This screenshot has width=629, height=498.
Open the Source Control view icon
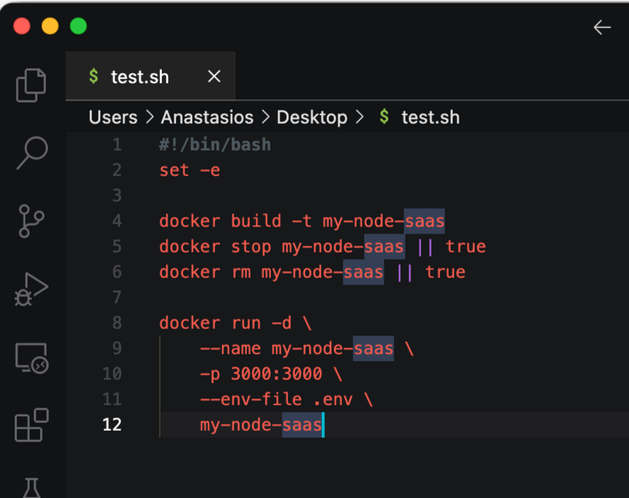pos(32,221)
